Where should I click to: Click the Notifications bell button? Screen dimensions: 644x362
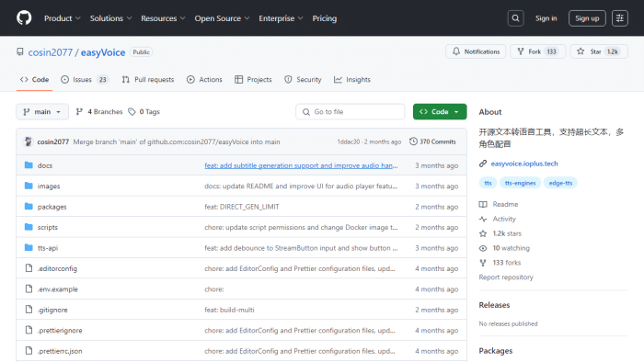(x=476, y=51)
